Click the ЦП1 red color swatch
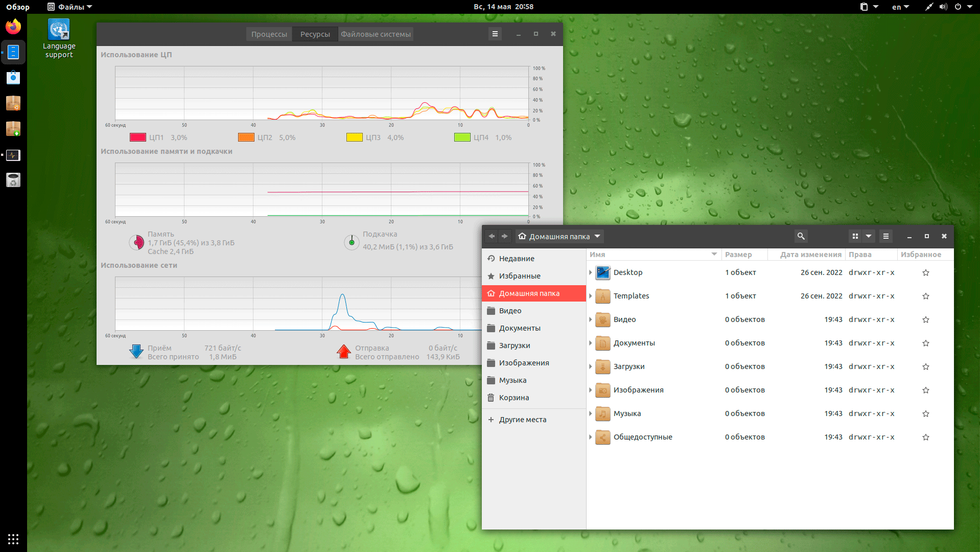The image size is (980, 552). (x=138, y=137)
